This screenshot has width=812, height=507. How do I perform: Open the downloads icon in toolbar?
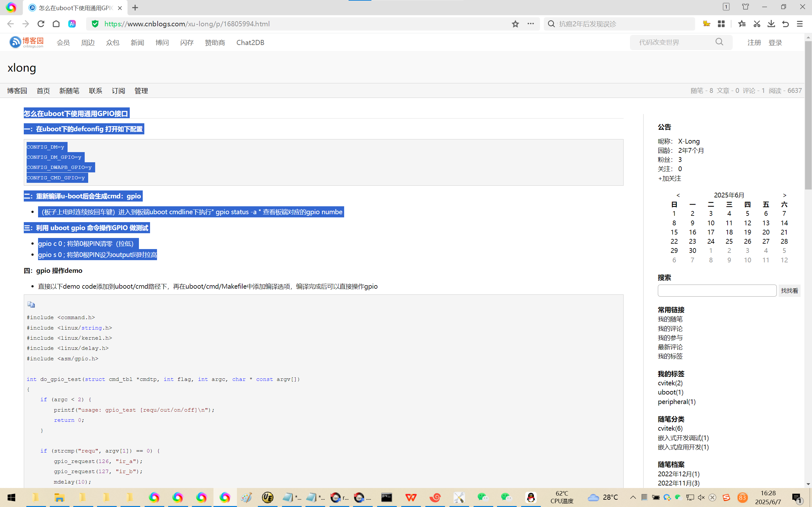[x=771, y=24]
